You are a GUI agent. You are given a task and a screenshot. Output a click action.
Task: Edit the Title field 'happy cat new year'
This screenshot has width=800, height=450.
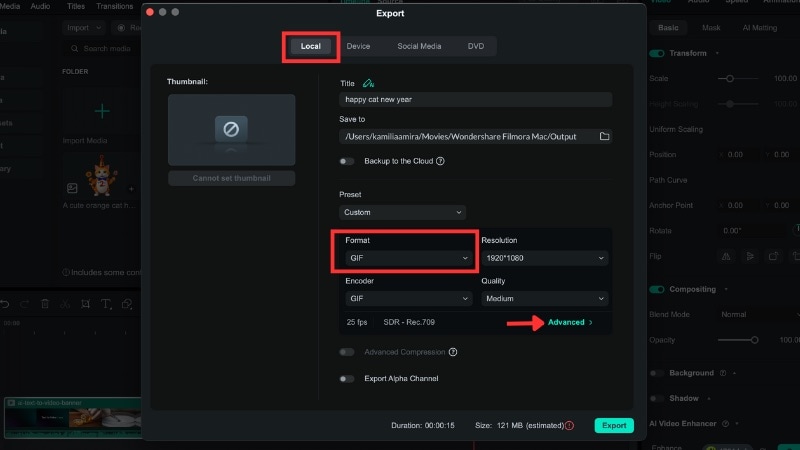[x=476, y=99]
